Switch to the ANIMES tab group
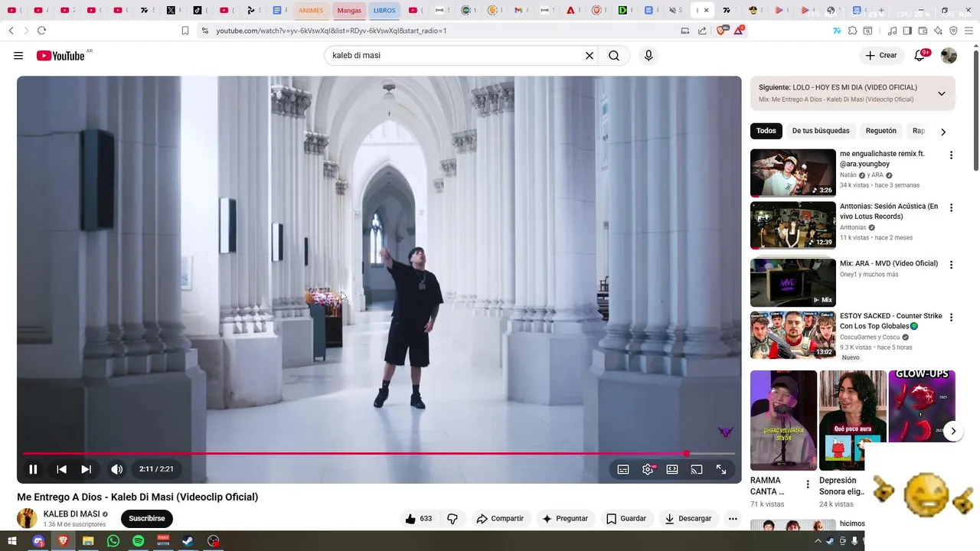The height and width of the screenshot is (551, 980). click(311, 11)
